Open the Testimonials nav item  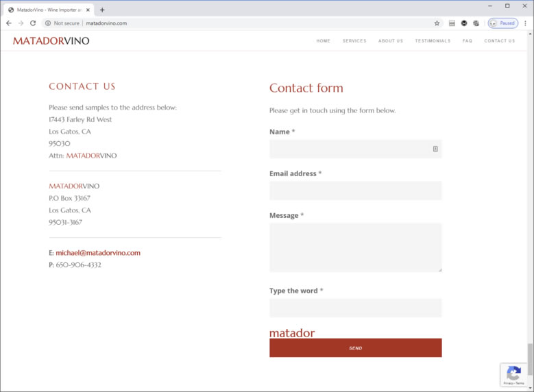click(x=433, y=41)
